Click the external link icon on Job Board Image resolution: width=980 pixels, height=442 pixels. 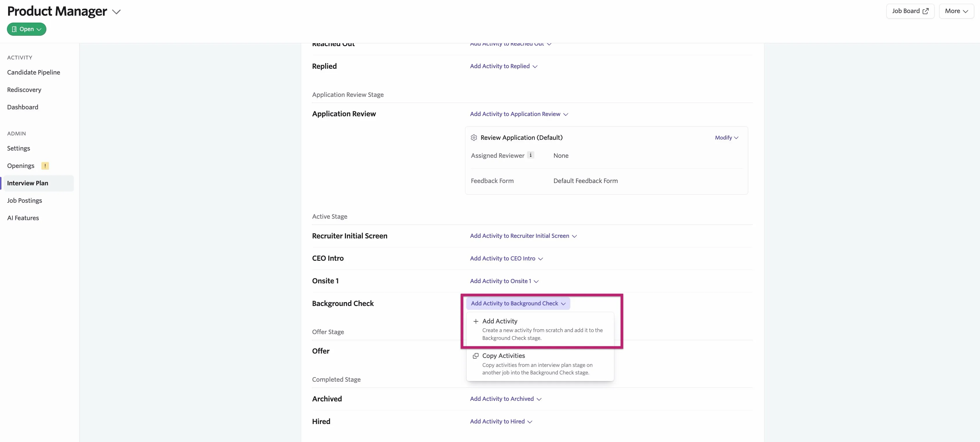coord(926,11)
